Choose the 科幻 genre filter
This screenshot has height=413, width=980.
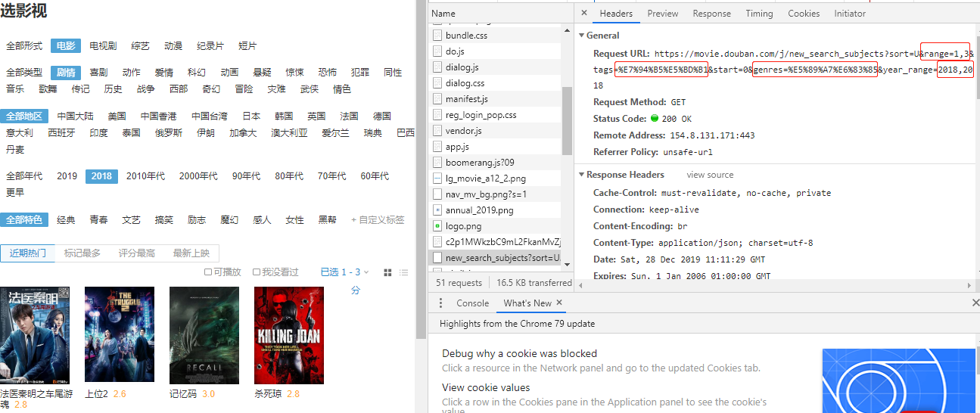tap(197, 73)
